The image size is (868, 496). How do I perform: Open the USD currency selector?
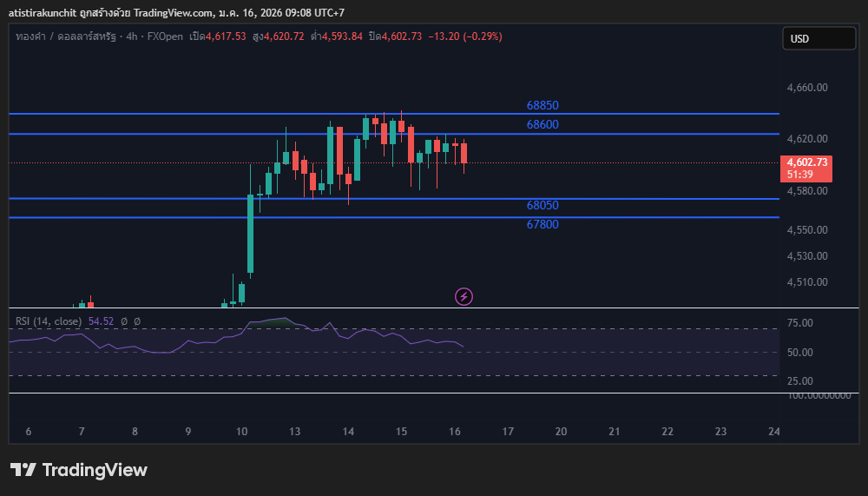(x=818, y=38)
